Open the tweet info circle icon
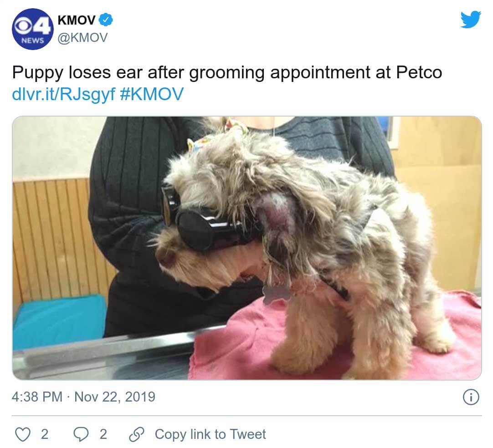 pyautogui.click(x=471, y=397)
